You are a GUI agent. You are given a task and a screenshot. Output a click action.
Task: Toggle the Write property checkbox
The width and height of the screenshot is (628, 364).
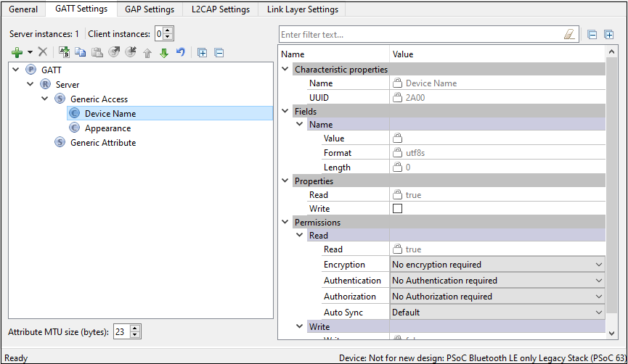397,209
